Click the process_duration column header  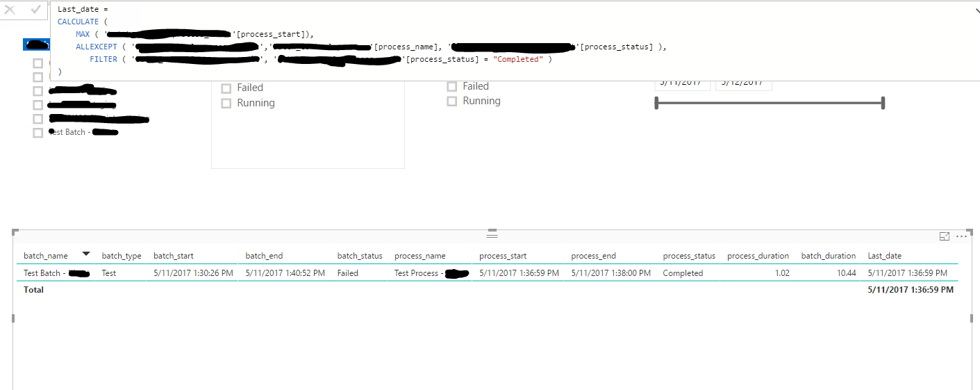click(x=758, y=256)
